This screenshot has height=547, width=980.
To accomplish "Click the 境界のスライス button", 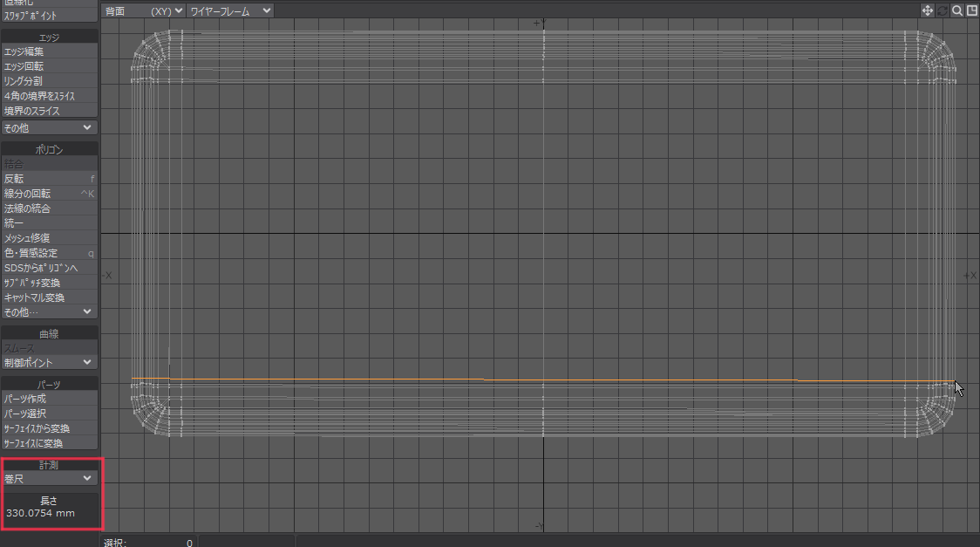I will (x=50, y=111).
